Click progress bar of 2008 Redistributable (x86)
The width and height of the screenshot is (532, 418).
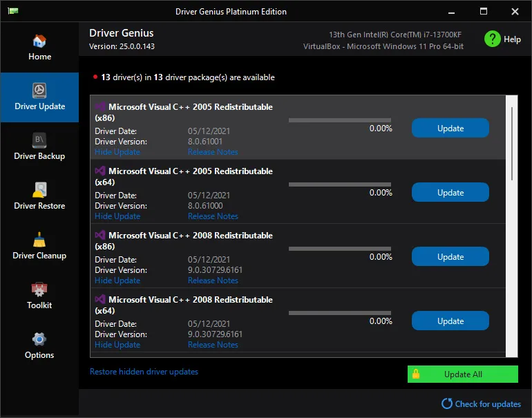[340, 249]
